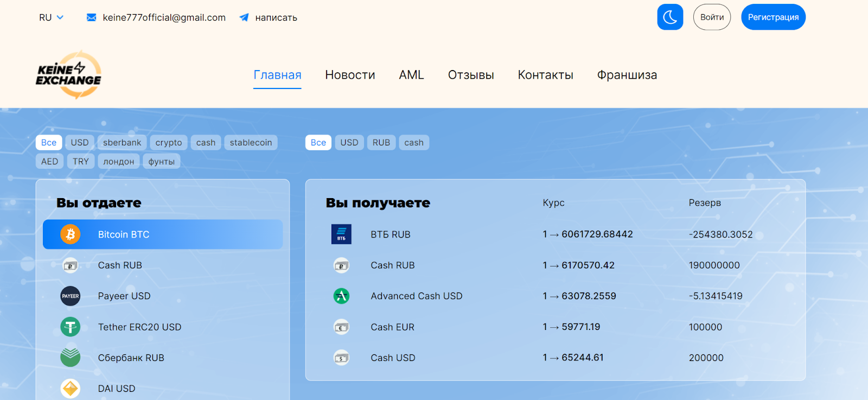Click the Keine Exchange logo

pyautogui.click(x=69, y=75)
